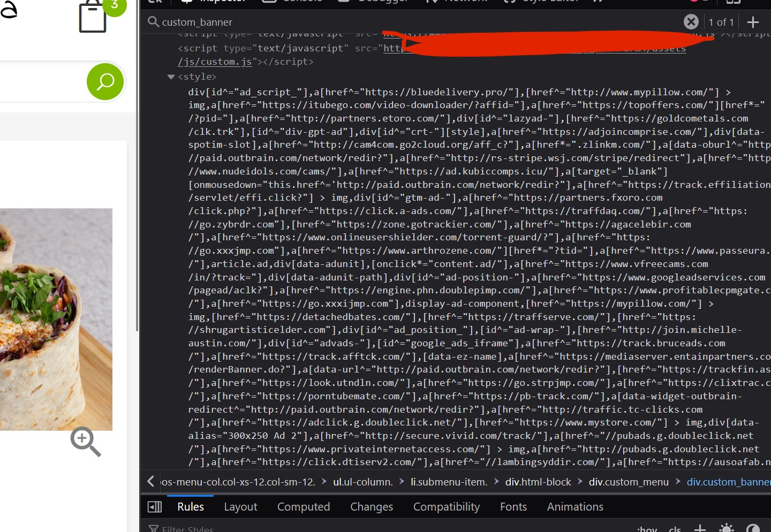Select the div.html-block breadcrumb

[538, 482]
